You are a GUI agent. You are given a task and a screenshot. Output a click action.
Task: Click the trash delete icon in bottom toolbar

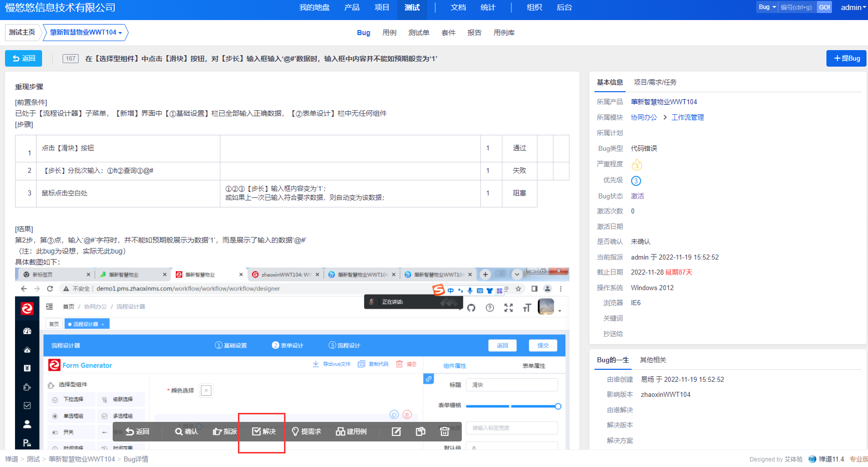pyautogui.click(x=444, y=431)
